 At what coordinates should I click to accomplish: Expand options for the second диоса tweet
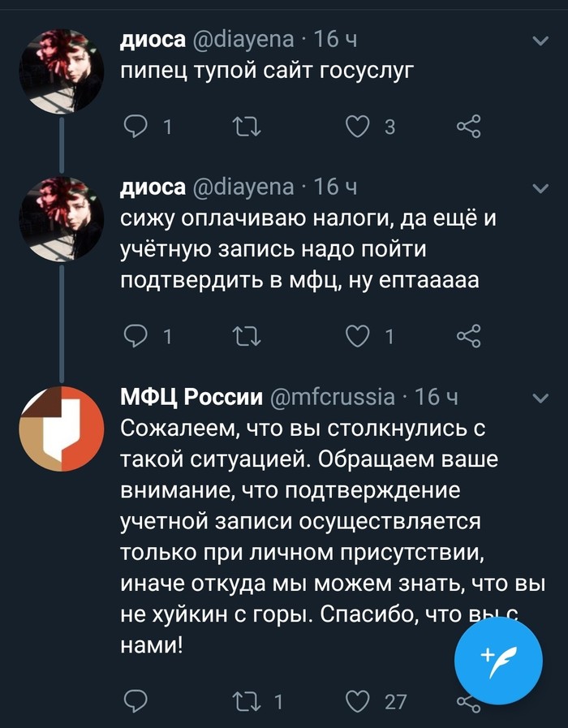[540, 188]
